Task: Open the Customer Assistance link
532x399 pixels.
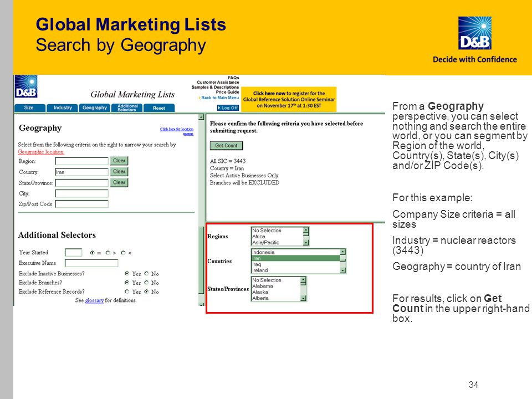Action: [x=218, y=82]
